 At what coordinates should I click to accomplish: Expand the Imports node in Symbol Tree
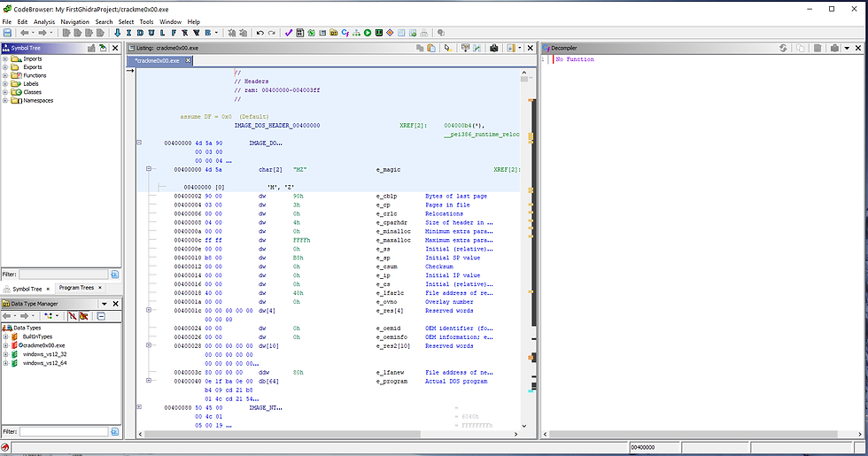pos(5,58)
